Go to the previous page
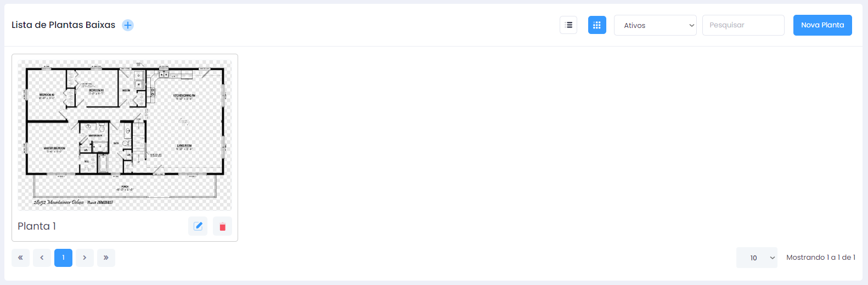 tap(42, 258)
